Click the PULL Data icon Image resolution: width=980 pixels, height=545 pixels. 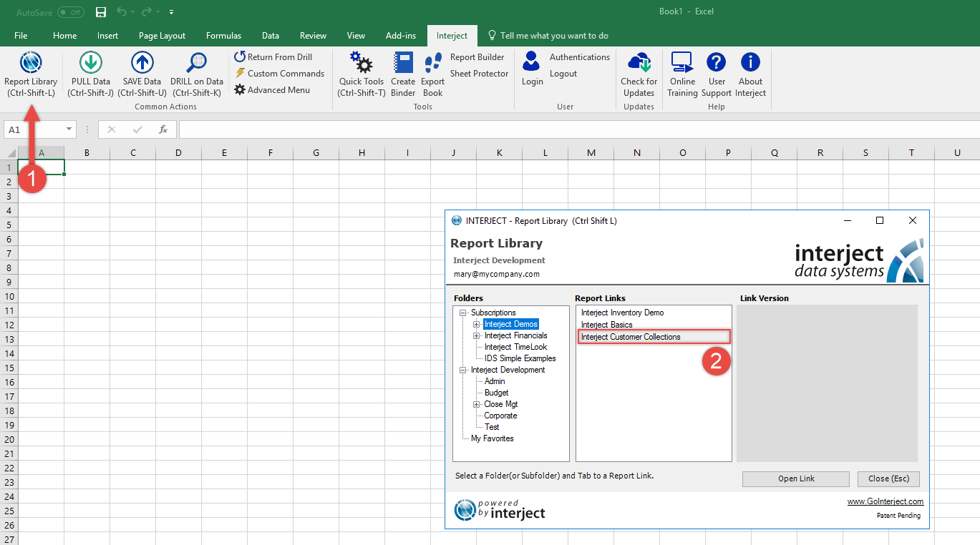point(91,64)
